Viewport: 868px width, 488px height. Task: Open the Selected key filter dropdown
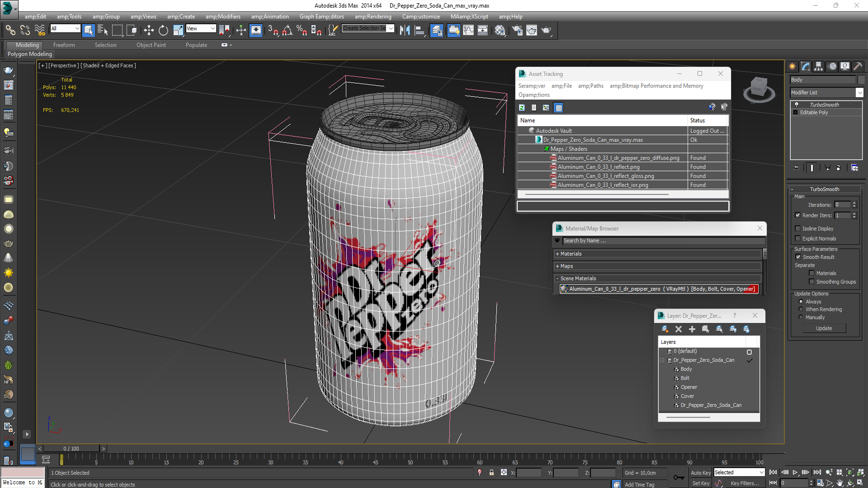click(x=739, y=472)
